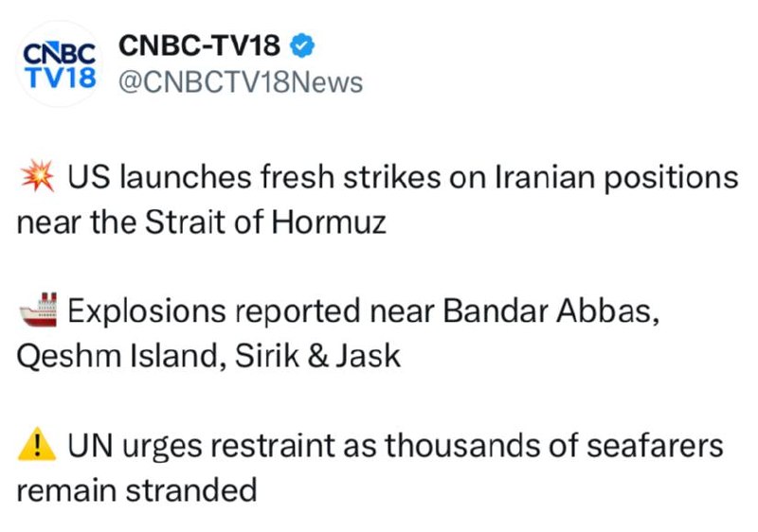The width and height of the screenshot is (758, 532).
Task: Click the text Explosions reported near
Action: pos(251,310)
